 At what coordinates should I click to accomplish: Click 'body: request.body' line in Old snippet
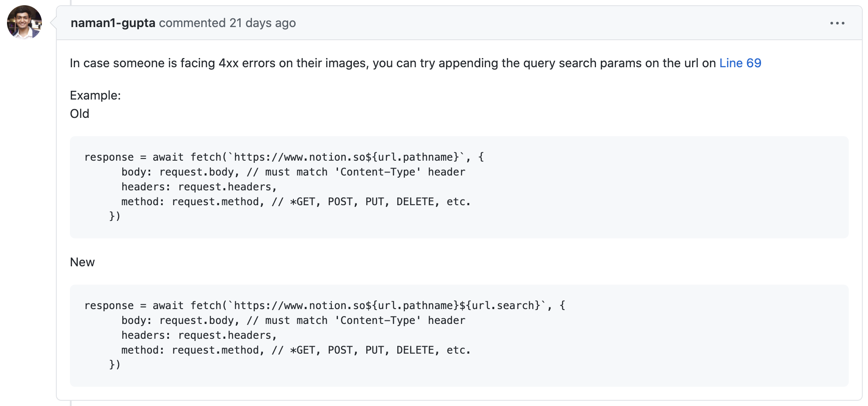(293, 172)
